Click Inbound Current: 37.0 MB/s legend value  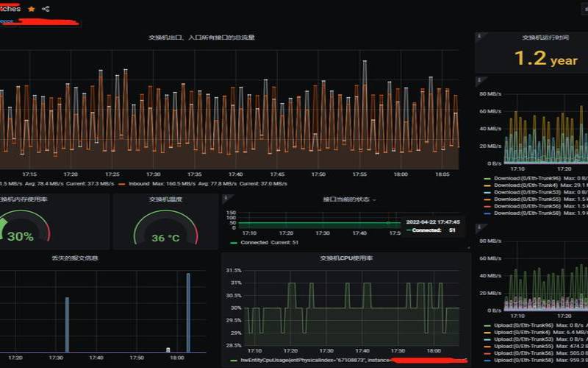click(264, 183)
